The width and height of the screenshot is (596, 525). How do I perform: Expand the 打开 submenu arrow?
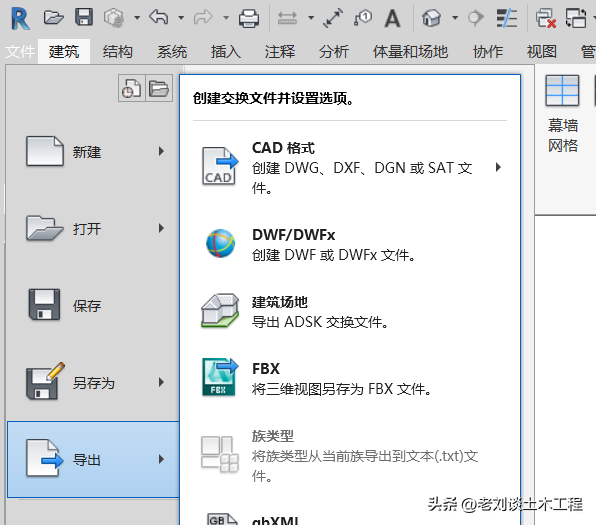pos(161,228)
